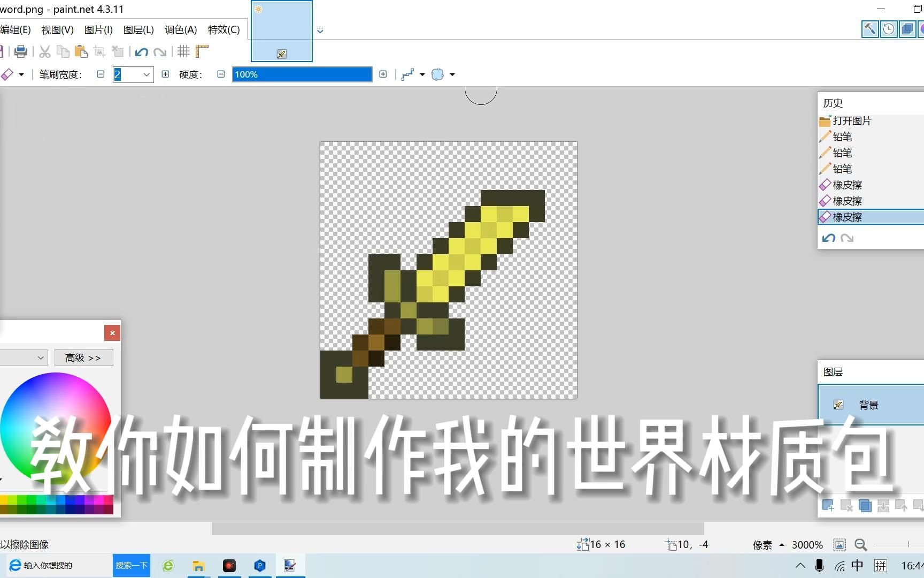Toggle the pixel grid icon
Screen dimensions: 924x578
[x=183, y=51]
